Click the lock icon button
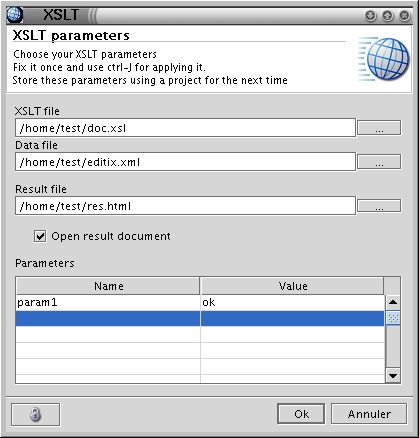419x438 pixels. [x=36, y=414]
